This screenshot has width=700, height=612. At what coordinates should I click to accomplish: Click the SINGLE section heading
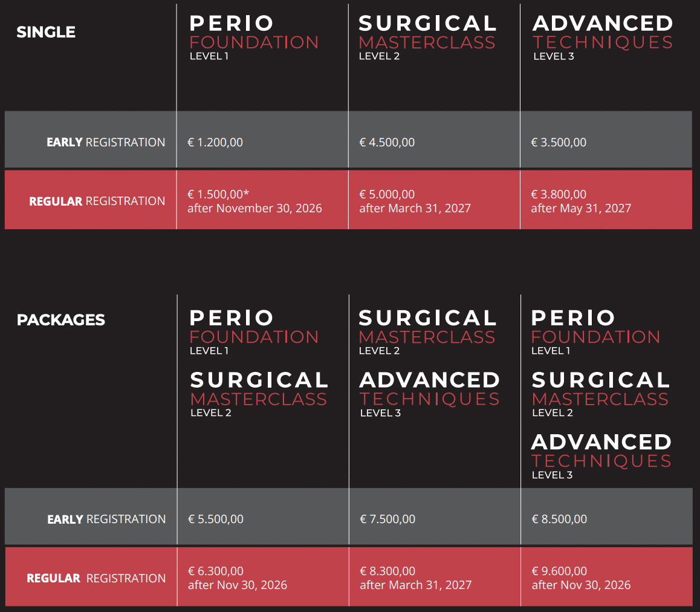pyautogui.click(x=46, y=32)
